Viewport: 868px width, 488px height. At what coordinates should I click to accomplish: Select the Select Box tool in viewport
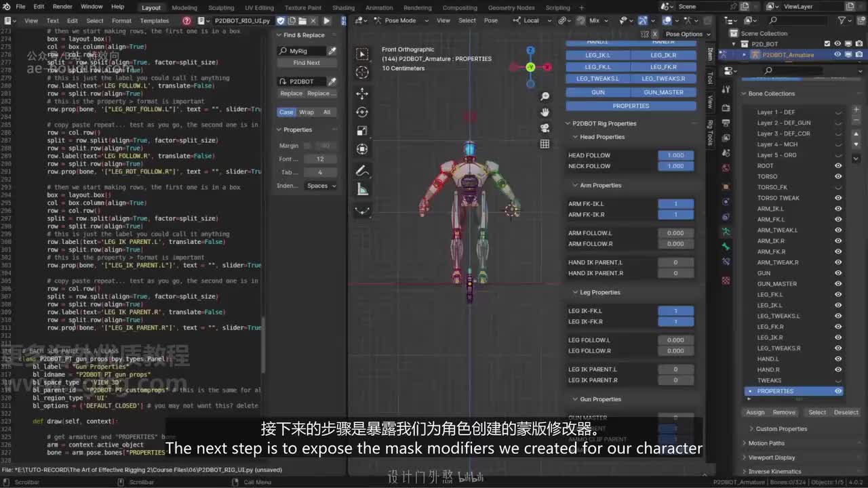click(x=362, y=54)
